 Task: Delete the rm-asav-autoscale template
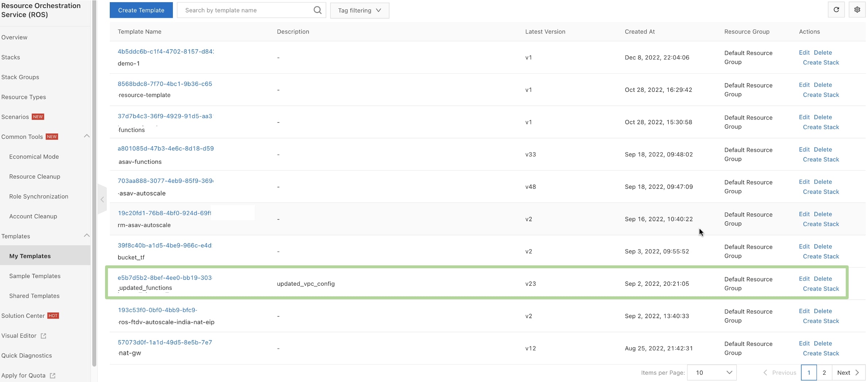pos(823,214)
